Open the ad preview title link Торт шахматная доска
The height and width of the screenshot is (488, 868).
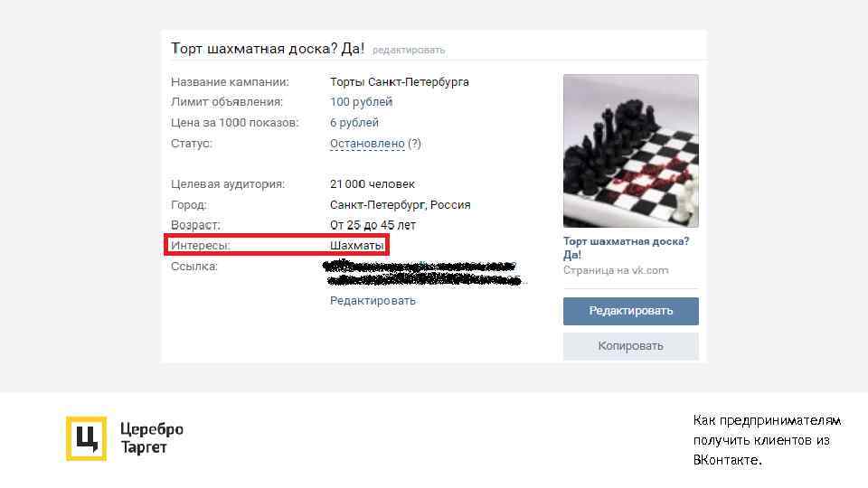coord(626,248)
